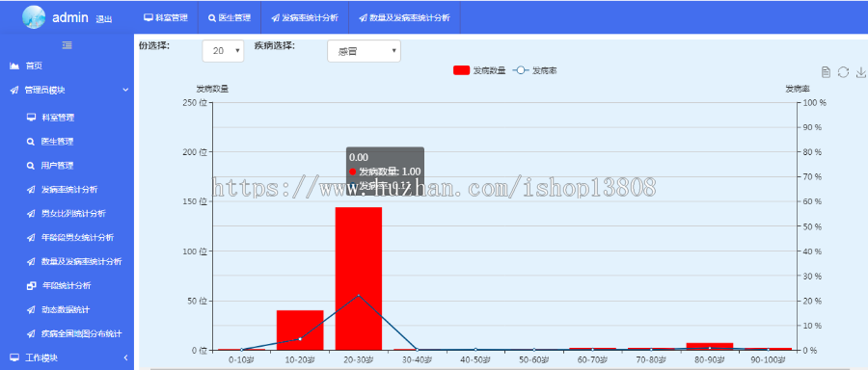868x370 pixels.
Task: Click the admin avatar image
Action: point(34,17)
